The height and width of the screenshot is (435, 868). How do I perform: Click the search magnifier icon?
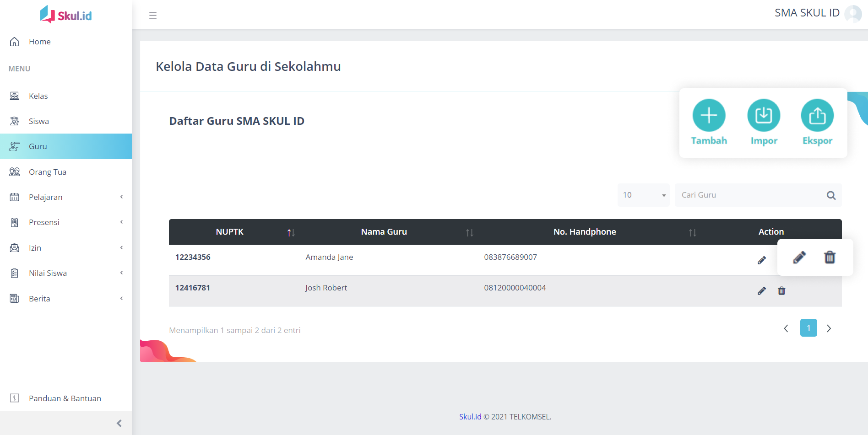(x=831, y=195)
